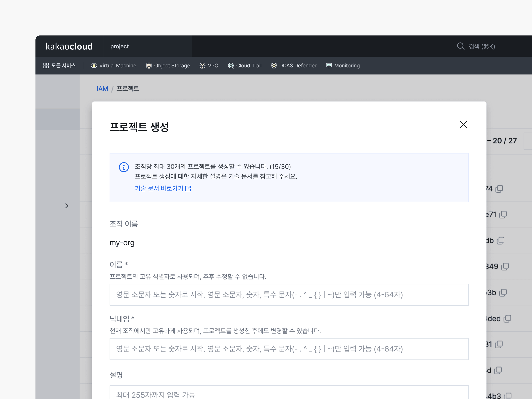Click the DDAS Defender shield icon
532x399 pixels.
(x=274, y=65)
